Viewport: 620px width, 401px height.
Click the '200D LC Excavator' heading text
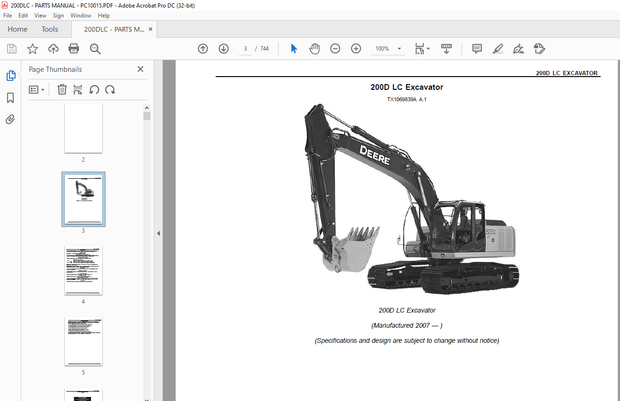(x=406, y=87)
